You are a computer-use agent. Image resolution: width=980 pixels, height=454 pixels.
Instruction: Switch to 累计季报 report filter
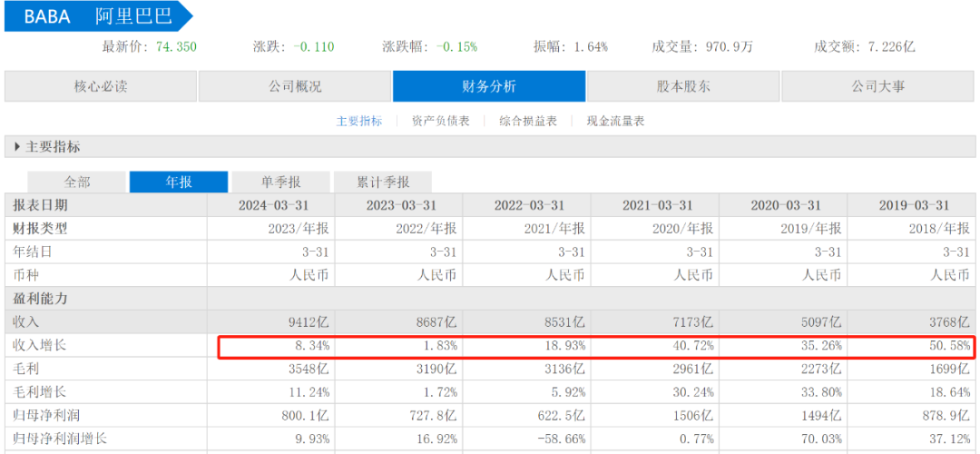pyautogui.click(x=383, y=182)
